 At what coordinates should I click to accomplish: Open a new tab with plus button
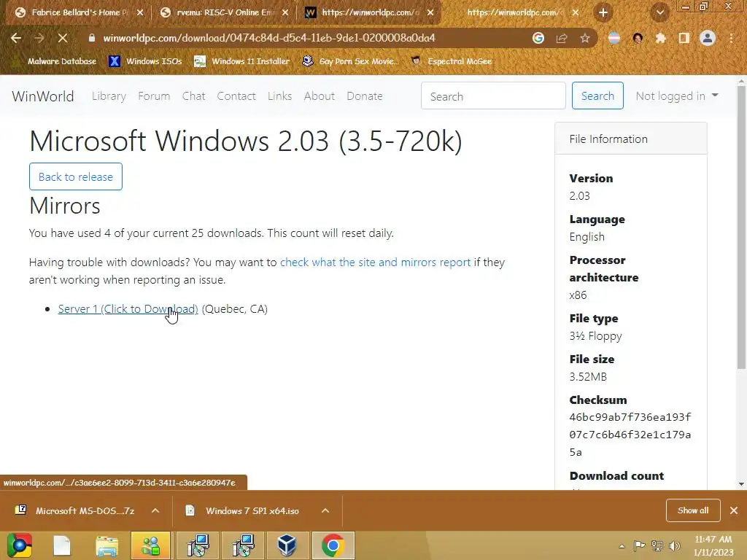click(603, 13)
